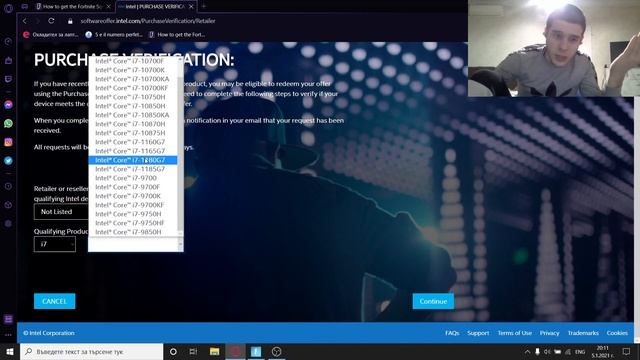Pick Intel Core i7-9700 option
Screen dimensions: 640x360
(133, 178)
